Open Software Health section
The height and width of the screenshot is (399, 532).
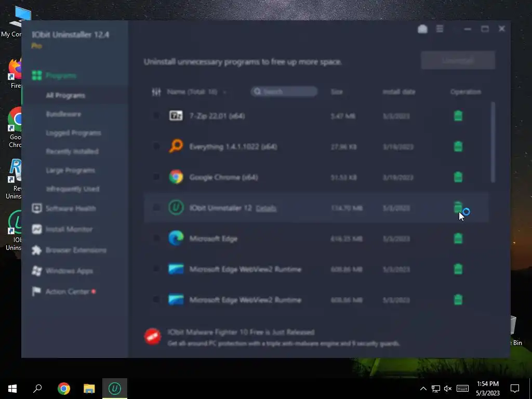[x=64, y=208]
